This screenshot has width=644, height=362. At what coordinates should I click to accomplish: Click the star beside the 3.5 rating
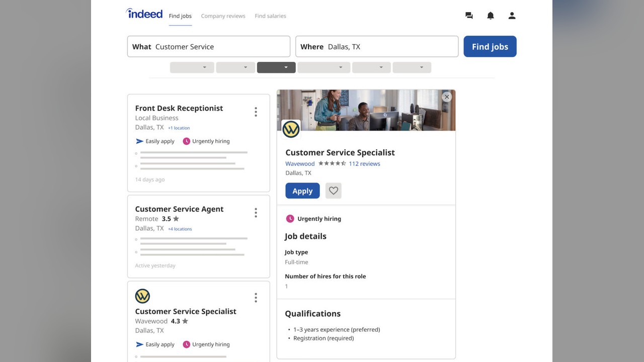[x=176, y=219]
